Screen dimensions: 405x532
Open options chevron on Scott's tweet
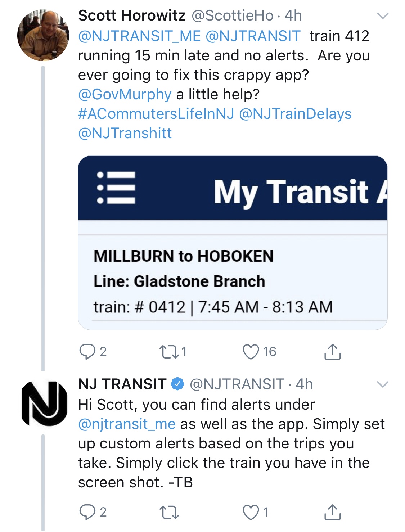click(382, 16)
